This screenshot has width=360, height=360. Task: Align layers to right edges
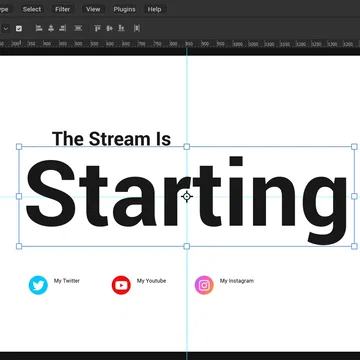pyautogui.click(x=62, y=28)
